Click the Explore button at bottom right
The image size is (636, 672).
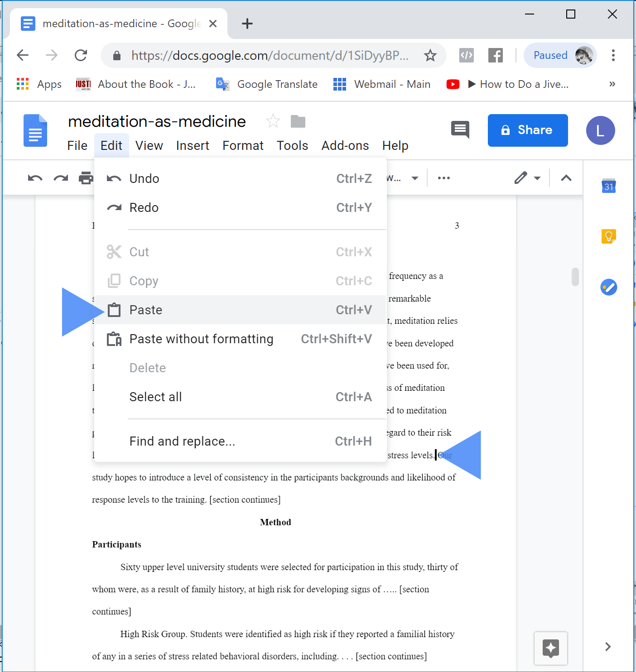point(550,648)
